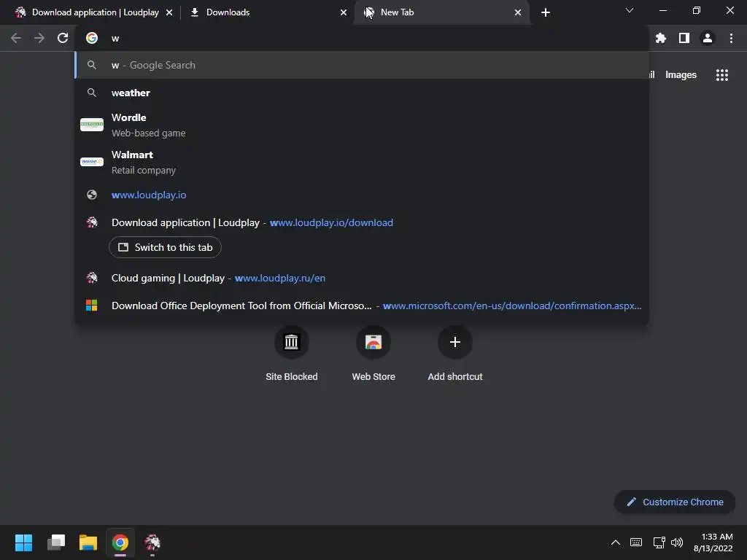The height and width of the screenshot is (560, 747).
Task: Click the browser forward arrow
Action: coord(39,38)
